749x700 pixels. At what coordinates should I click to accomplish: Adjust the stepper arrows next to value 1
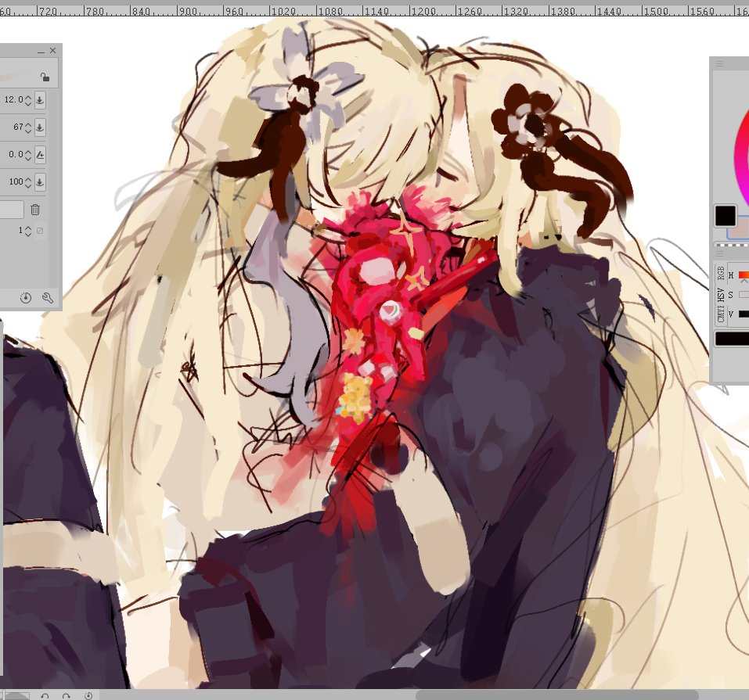(x=28, y=231)
